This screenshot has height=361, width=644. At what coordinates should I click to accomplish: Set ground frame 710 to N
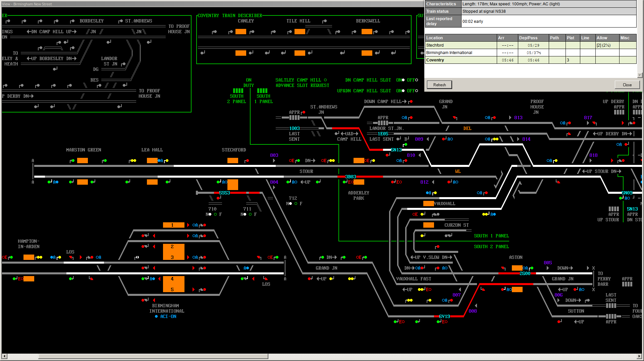(x=210, y=214)
